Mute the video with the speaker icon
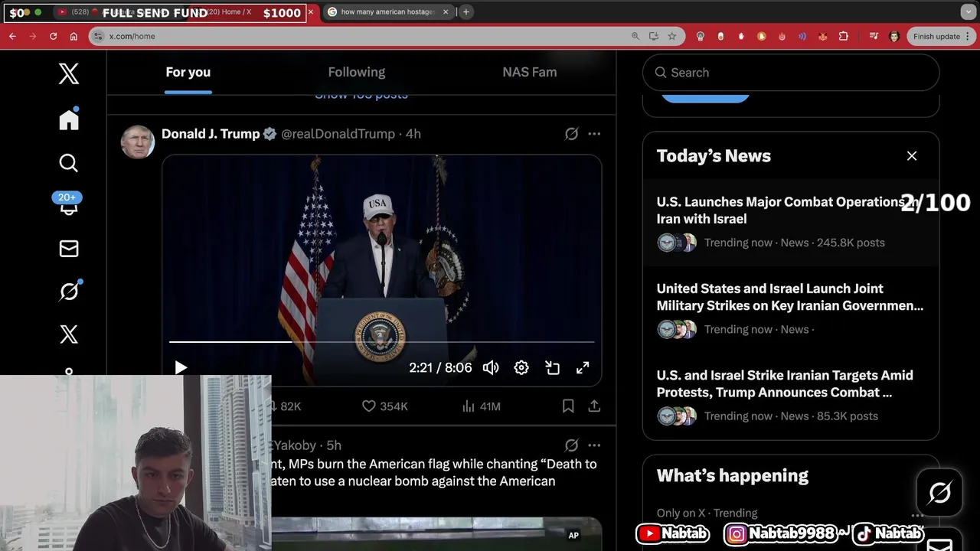 click(491, 368)
